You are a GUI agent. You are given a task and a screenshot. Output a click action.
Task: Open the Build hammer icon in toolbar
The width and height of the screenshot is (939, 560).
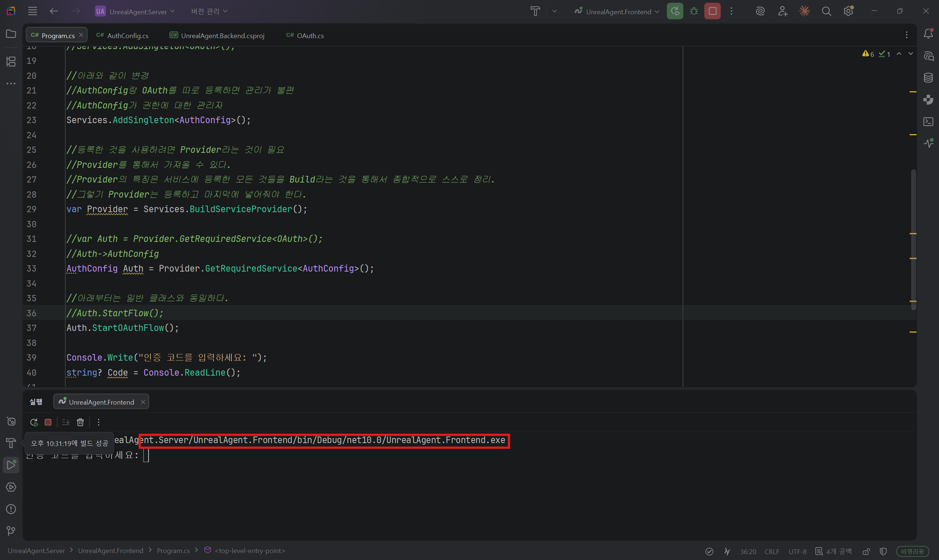(x=535, y=11)
